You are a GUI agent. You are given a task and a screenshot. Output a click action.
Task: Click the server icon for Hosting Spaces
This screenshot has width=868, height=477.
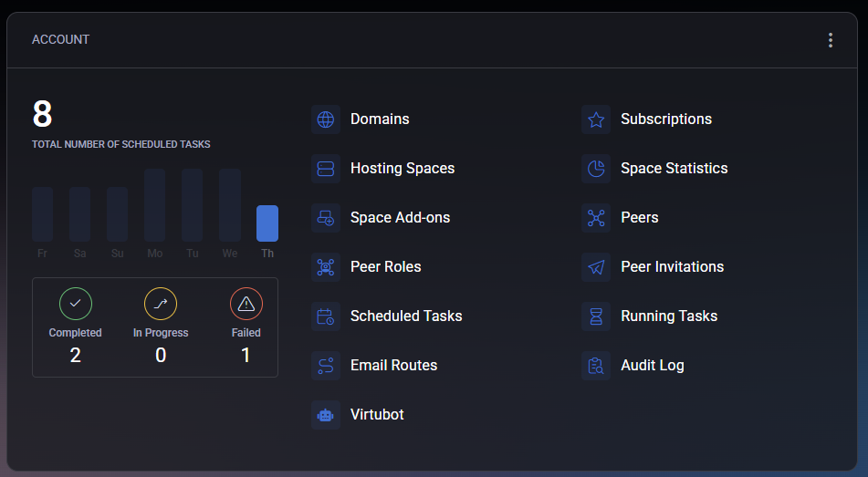tap(326, 169)
